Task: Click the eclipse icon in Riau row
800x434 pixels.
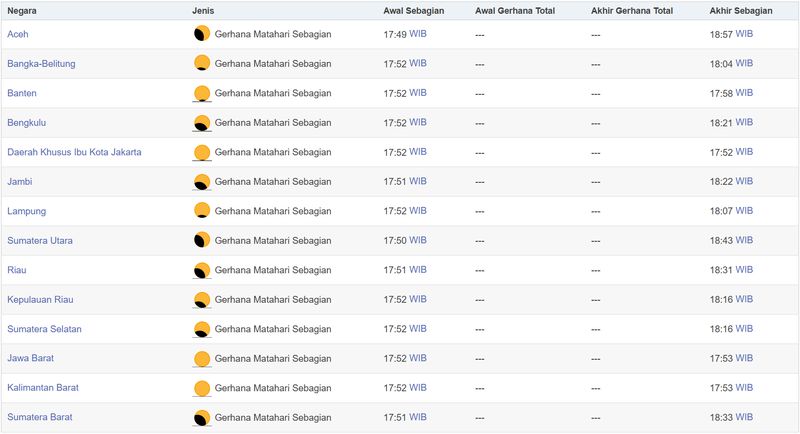Action: pyautogui.click(x=202, y=270)
